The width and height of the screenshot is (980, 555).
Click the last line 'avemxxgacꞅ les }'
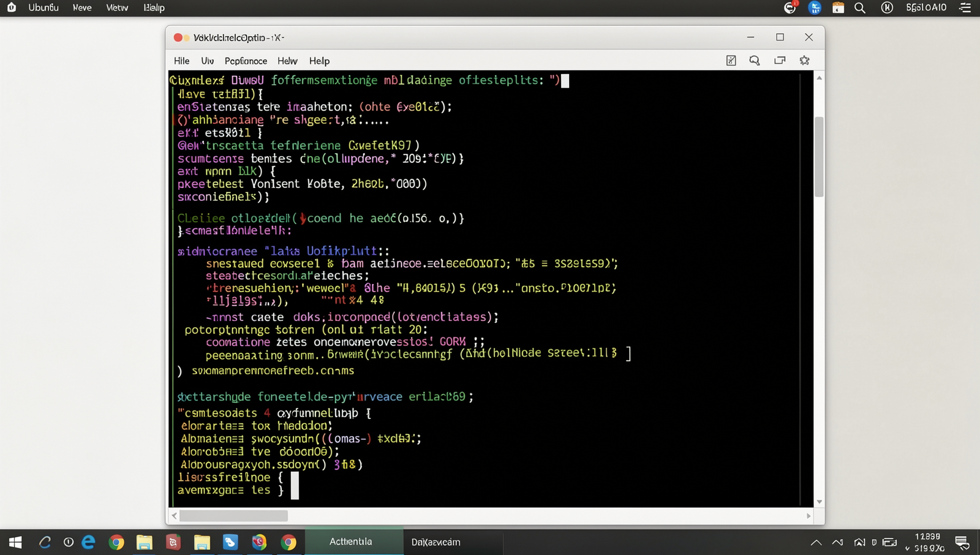(230, 490)
